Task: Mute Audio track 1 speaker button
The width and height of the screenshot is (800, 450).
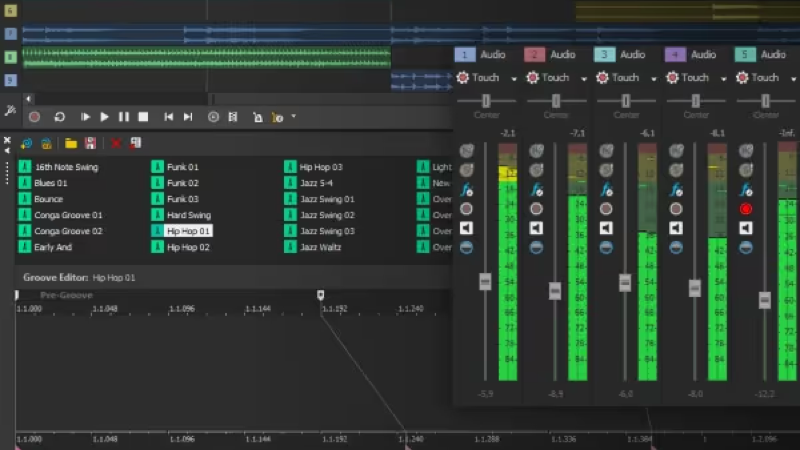Action: [466, 228]
